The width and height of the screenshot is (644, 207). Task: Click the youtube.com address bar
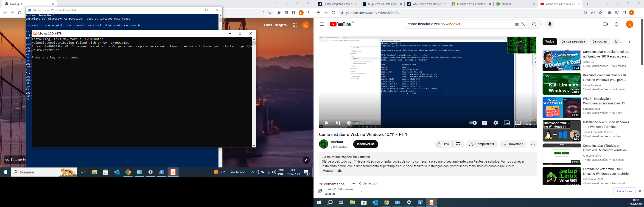pyautogui.click(x=460, y=13)
